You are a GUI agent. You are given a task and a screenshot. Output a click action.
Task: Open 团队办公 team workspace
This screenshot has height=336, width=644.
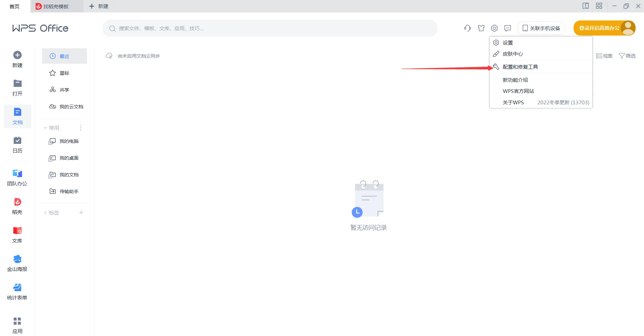tap(17, 174)
